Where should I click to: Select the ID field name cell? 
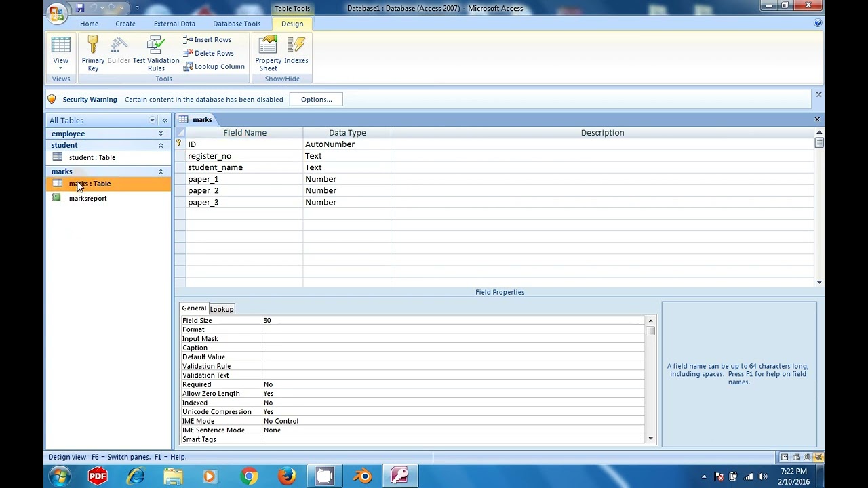(244, 144)
